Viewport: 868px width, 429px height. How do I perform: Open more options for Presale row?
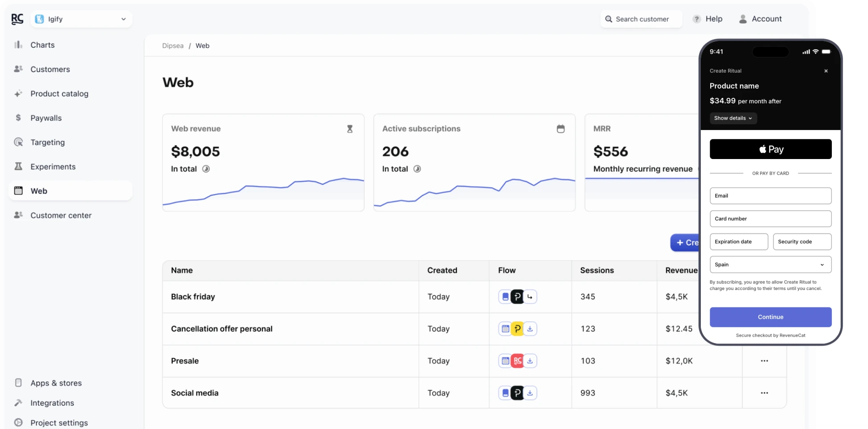[765, 361]
